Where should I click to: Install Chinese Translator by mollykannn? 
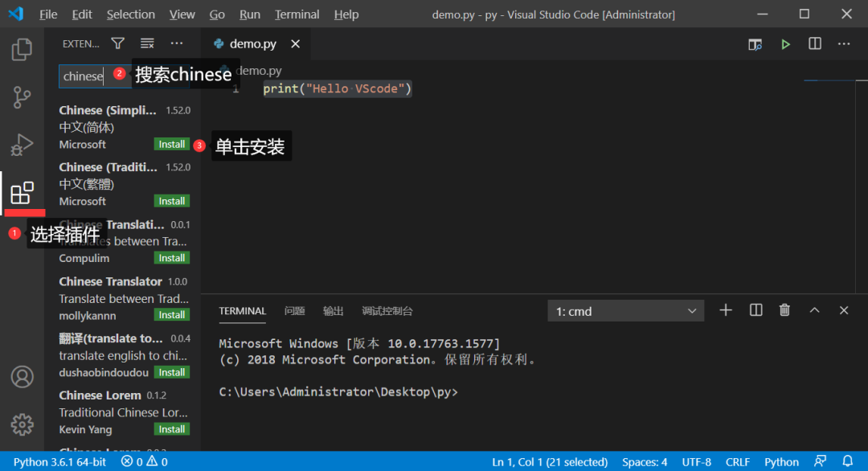(x=172, y=315)
